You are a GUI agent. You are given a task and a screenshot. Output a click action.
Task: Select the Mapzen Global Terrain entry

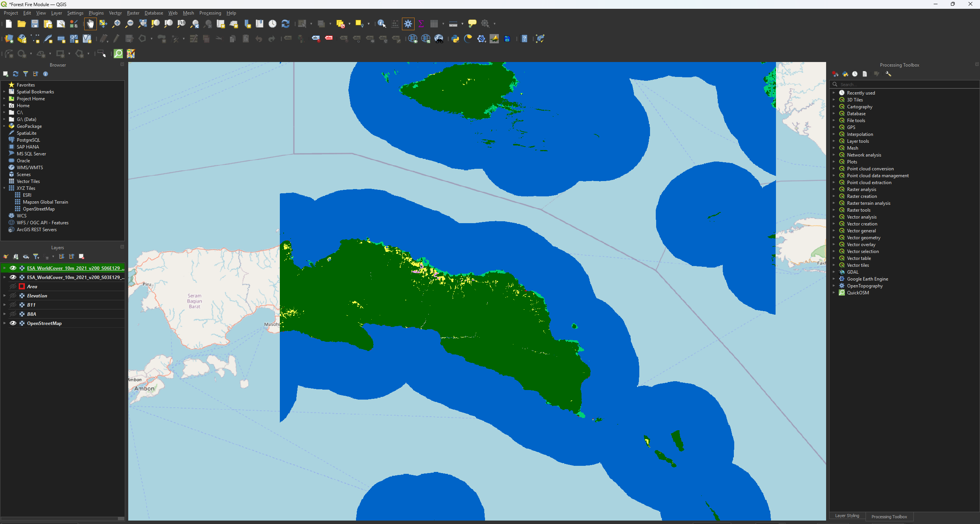point(45,202)
